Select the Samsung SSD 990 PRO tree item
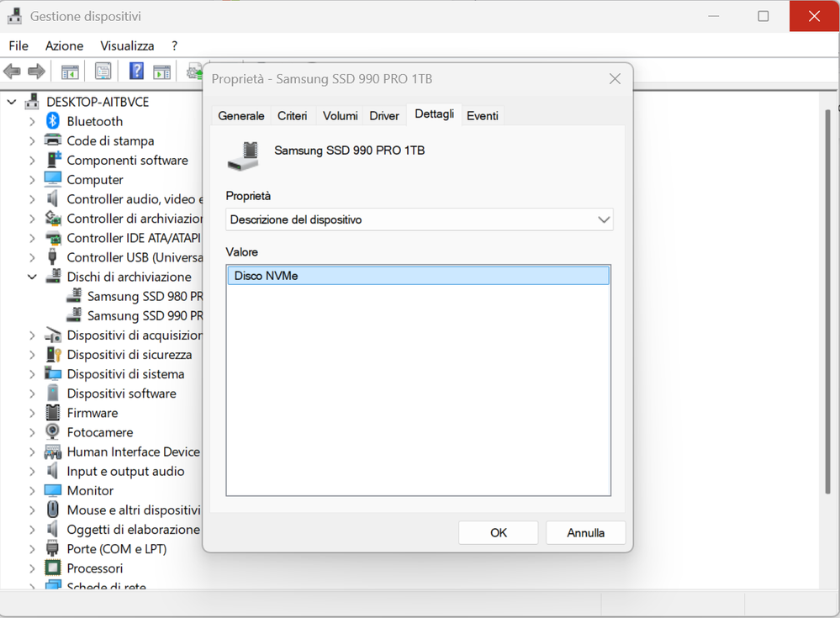Screen dimensions: 840x618 tap(145, 315)
